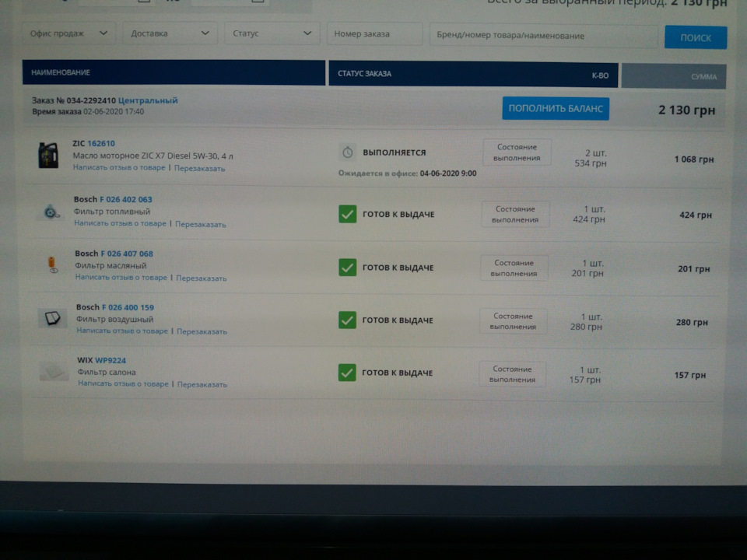Open the Офис продаж dropdown
The width and height of the screenshot is (747, 560).
pyautogui.click(x=68, y=33)
